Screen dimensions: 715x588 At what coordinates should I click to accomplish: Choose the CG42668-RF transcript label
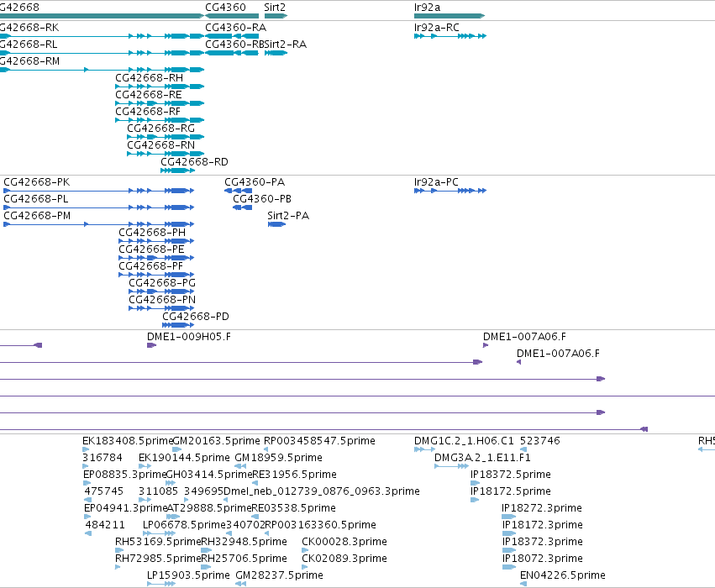pyautogui.click(x=148, y=112)
